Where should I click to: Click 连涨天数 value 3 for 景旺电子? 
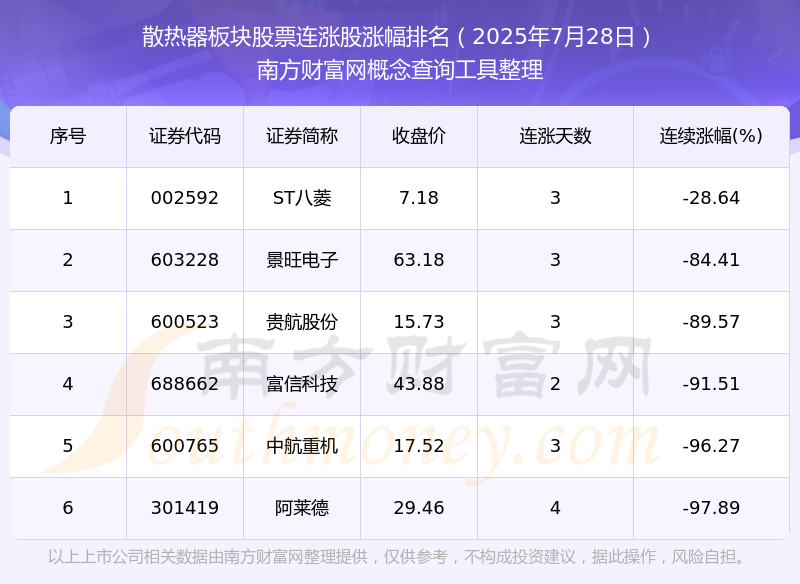tap(555, 260)
